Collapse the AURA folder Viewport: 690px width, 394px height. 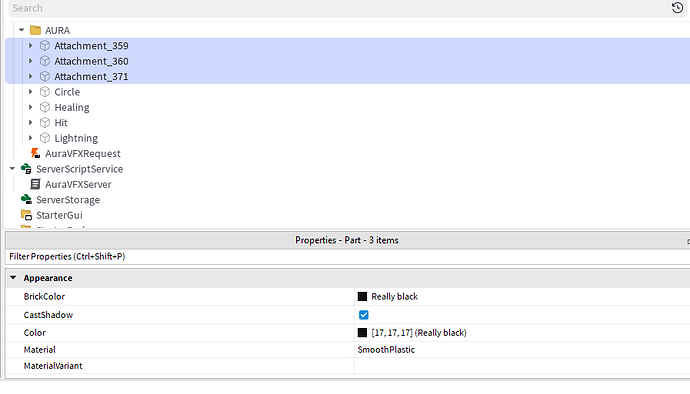[22, 30]
